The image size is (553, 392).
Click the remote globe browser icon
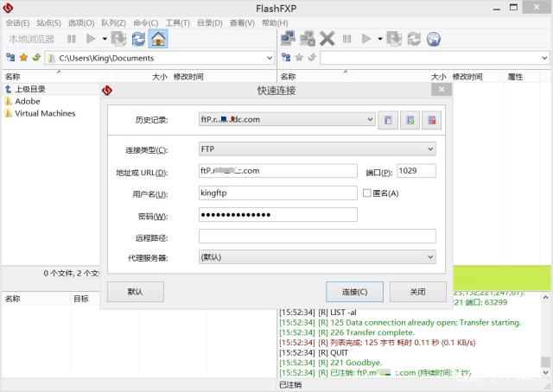pos(434,39)
